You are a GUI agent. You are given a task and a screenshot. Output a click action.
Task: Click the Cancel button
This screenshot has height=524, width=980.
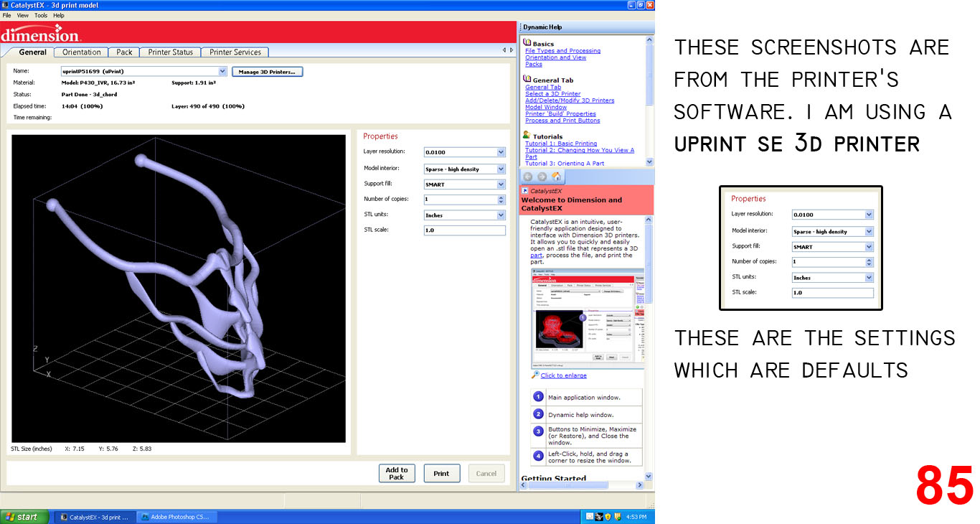(486, 473)
